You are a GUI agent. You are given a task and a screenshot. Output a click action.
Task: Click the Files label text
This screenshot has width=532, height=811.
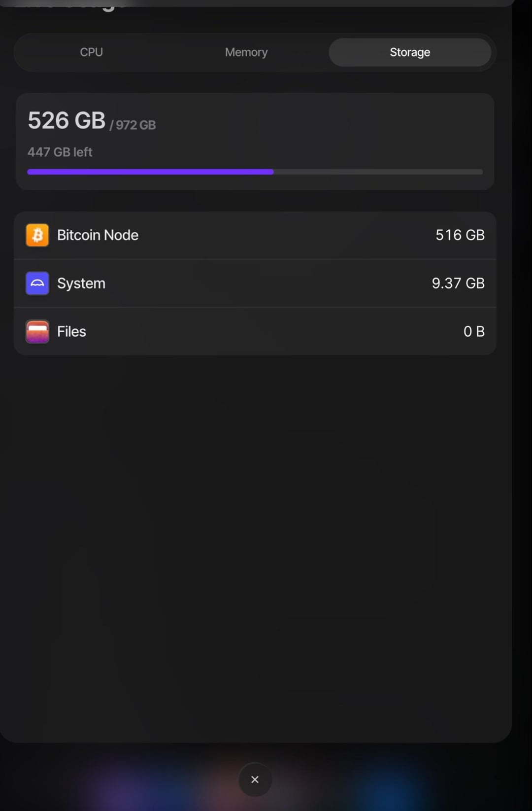click(x=71, y=331)
